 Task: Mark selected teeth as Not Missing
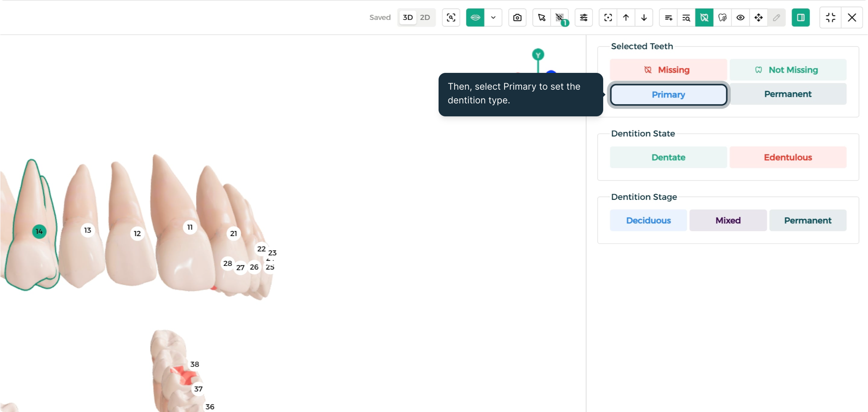point(788,70)
